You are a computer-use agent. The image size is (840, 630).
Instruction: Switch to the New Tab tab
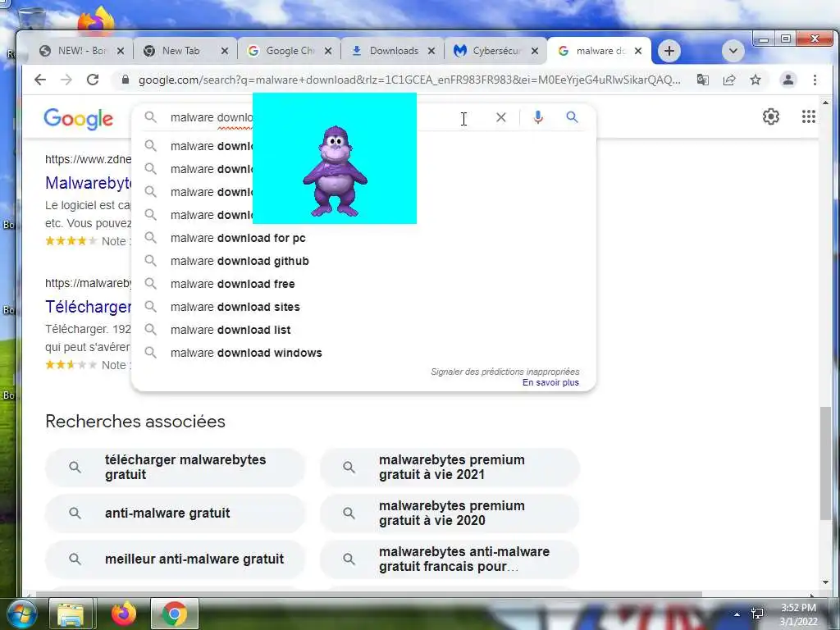pos(180,51)
